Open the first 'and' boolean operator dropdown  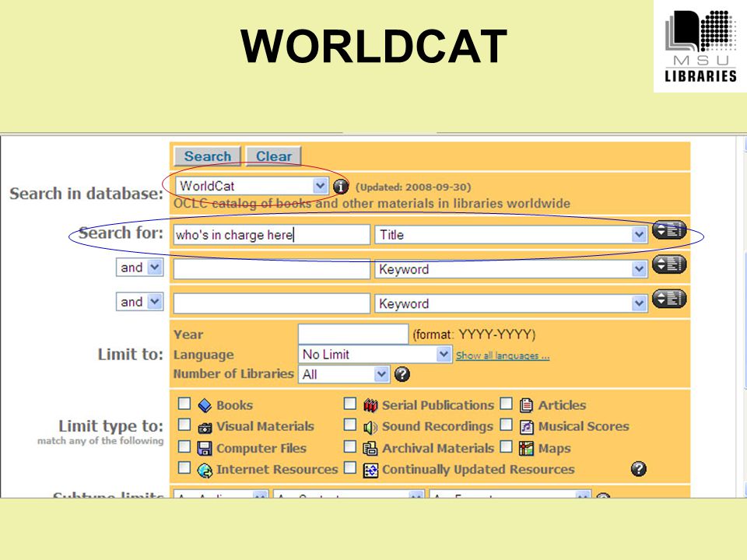click(x=139, y=267)
